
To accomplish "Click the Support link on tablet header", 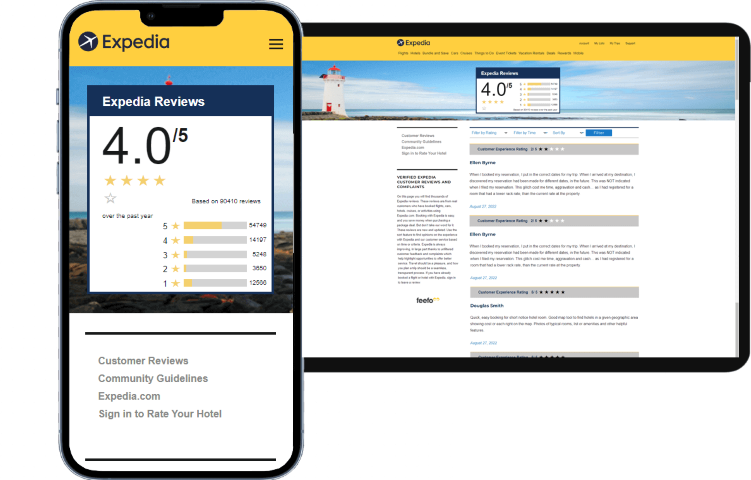I will (x=630, y=43).
